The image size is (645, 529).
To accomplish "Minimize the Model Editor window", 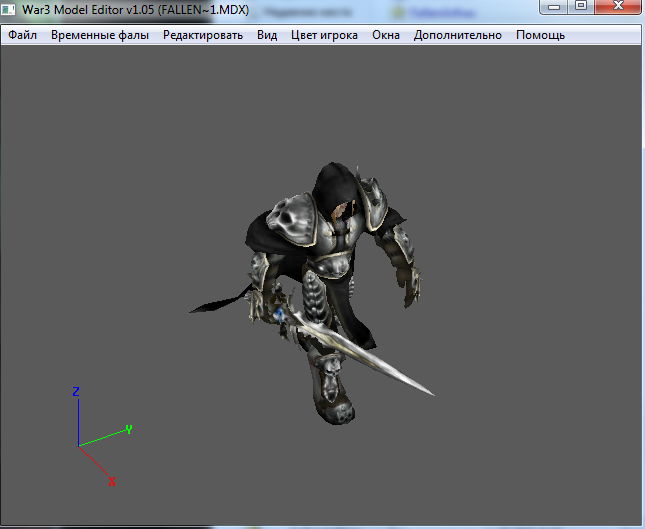I will [x=552, y=8].
